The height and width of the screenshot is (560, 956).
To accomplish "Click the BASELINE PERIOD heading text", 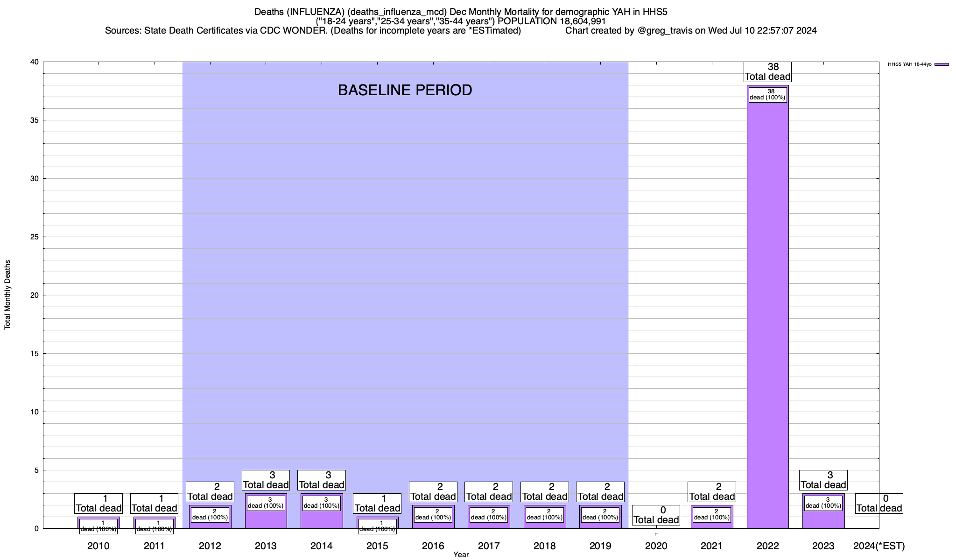I will pyautogui.click(x=405, y=90).
